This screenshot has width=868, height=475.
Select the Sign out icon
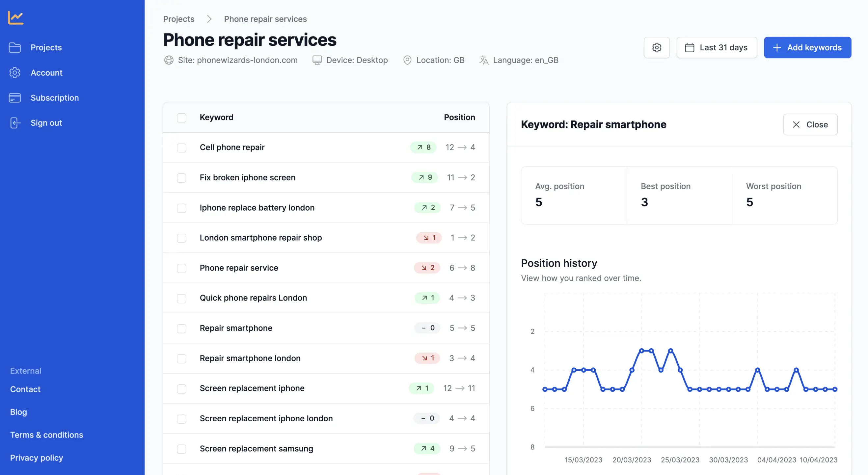[15, 123]
